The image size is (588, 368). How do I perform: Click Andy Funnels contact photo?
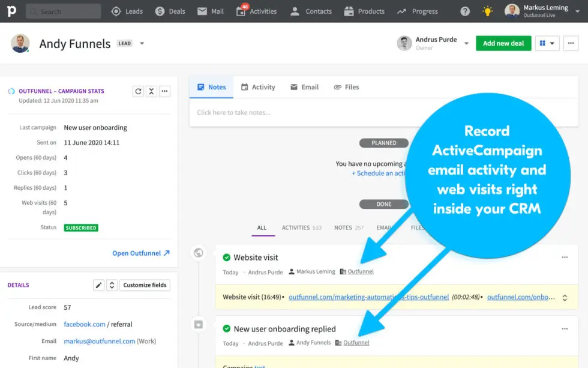tap(20, 43)
